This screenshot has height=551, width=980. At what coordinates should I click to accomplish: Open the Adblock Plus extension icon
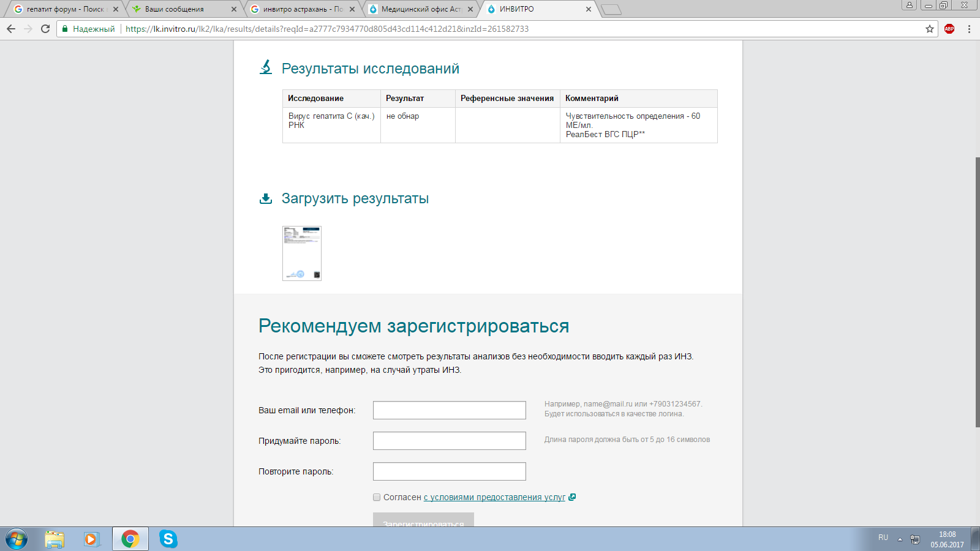tap(949, 29)
